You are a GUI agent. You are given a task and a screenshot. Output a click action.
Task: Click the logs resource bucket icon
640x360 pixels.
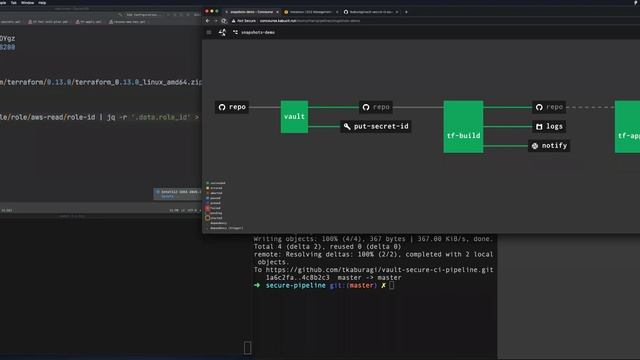(539, 127)
